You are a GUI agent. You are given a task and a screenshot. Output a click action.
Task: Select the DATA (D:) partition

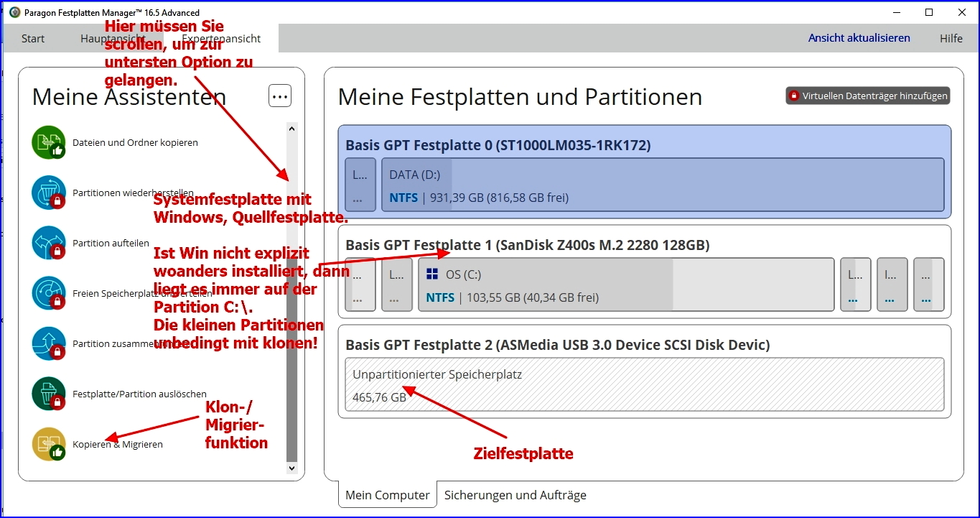(x=662, y=185)
